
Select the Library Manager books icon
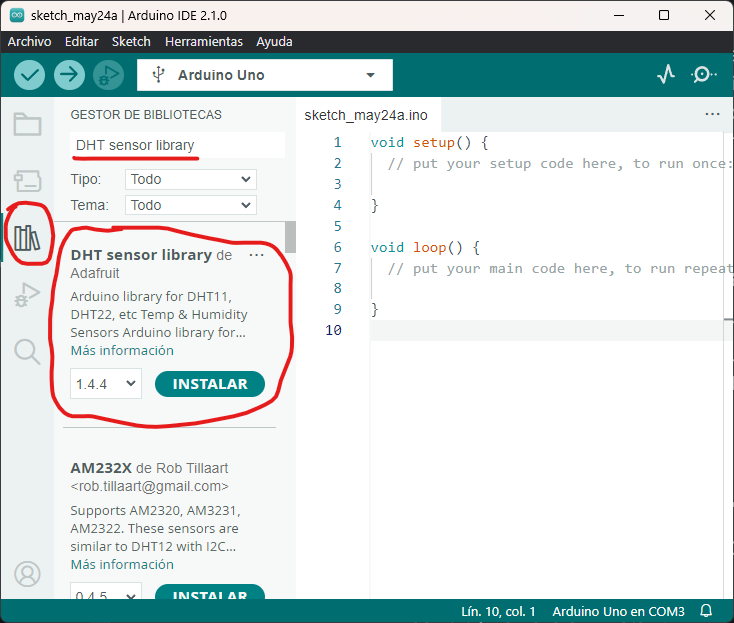[27, 237]
